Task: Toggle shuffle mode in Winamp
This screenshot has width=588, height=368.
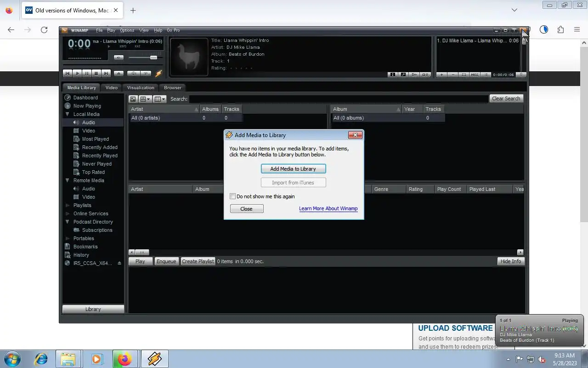Action: point(133,73)
